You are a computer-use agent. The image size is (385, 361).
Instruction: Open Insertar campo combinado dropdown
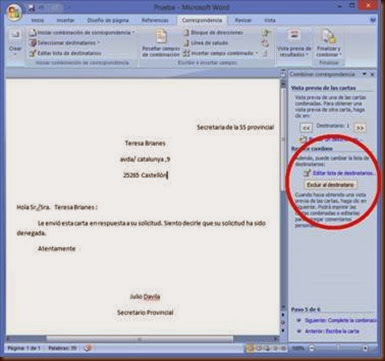[220, 53]
